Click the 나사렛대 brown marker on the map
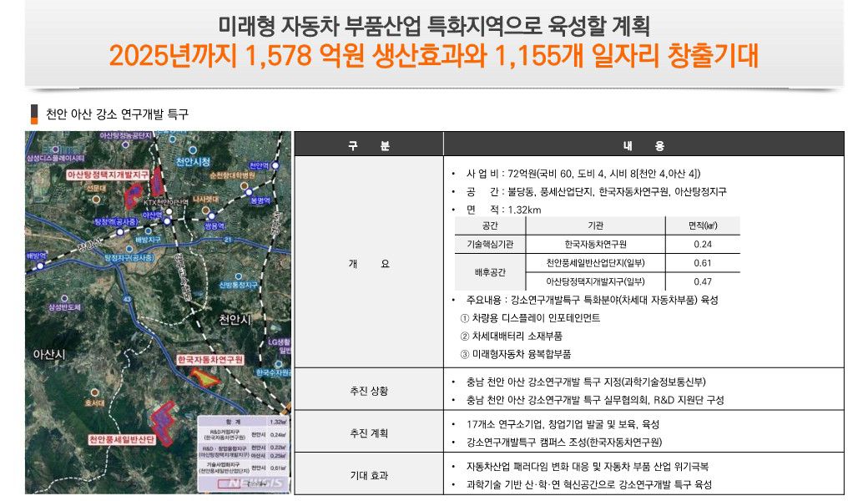 (204, 210)
